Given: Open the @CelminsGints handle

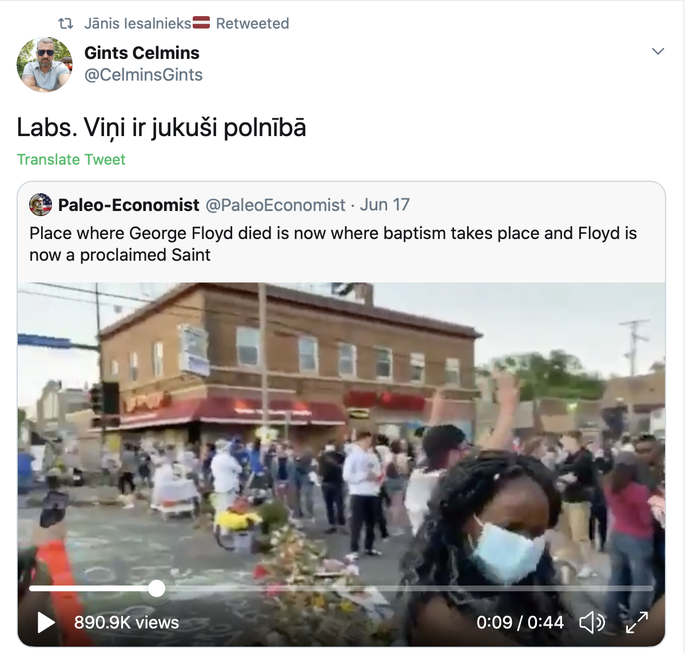Looking at the screenshot, I should [143, 75].
